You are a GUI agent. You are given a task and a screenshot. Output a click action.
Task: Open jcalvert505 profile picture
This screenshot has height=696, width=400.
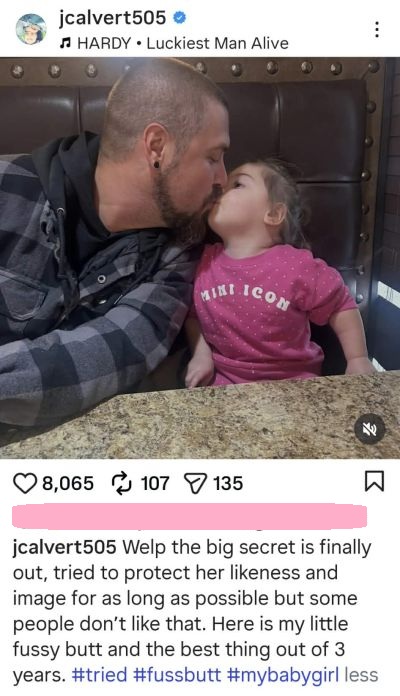coord(31,29)
